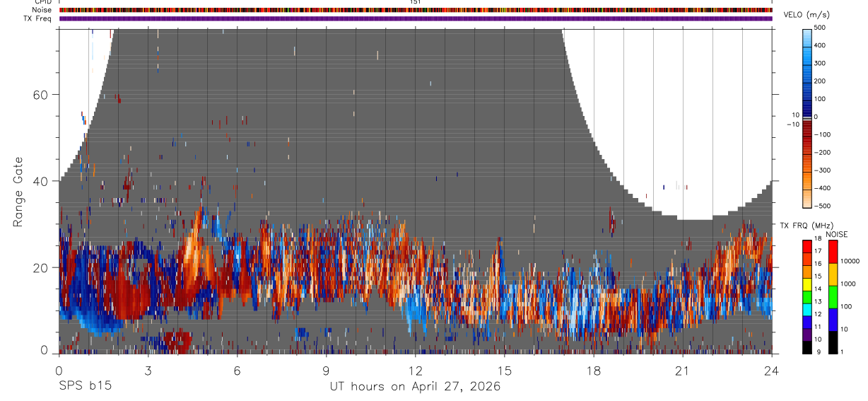Click the velocity colorbar label 300
The image size is (868, 401).
coord(820,63)
